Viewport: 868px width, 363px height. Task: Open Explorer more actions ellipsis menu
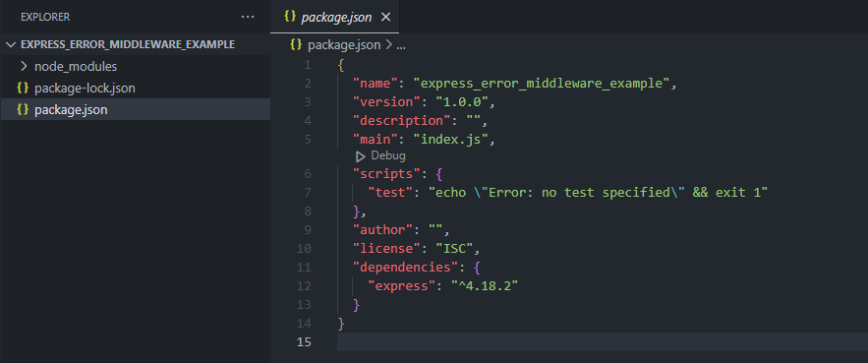click(x=248, y=17)
